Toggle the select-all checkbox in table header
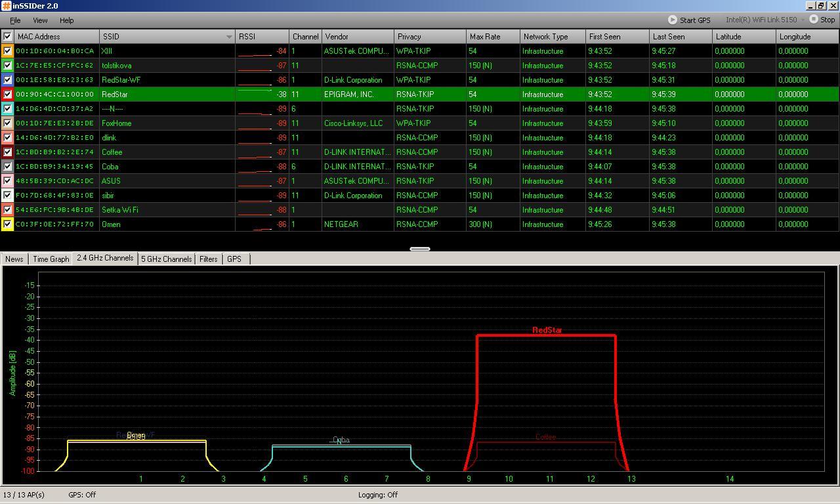Viewport: 840px width, 504px height. click(7, 37)
